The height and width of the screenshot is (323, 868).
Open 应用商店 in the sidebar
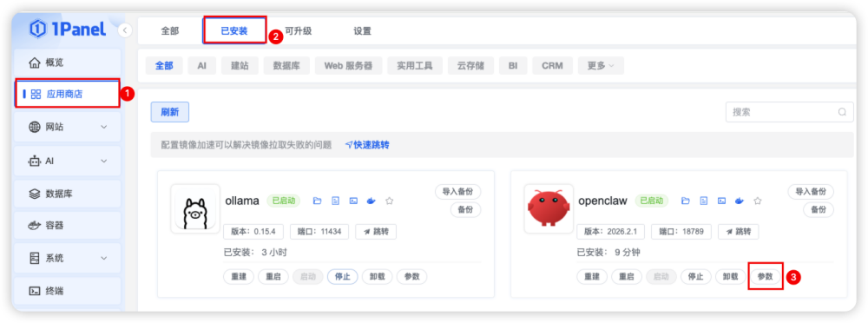(68, 94)
